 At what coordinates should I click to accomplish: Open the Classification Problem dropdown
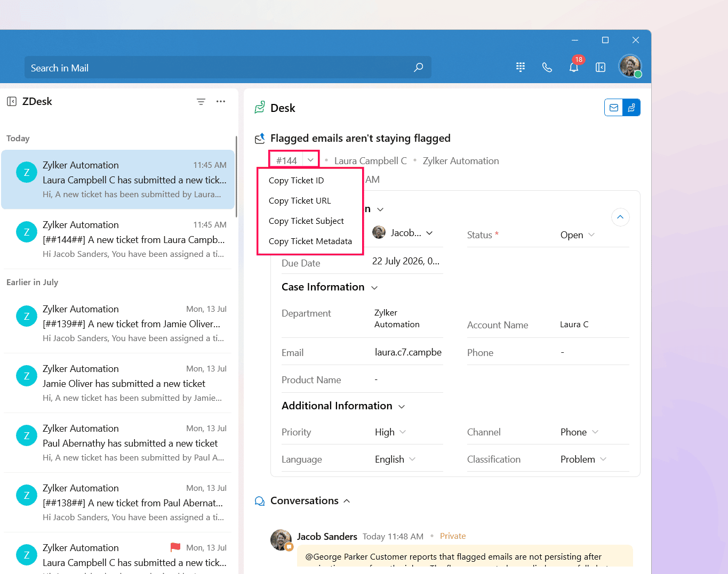pos(603,459)
